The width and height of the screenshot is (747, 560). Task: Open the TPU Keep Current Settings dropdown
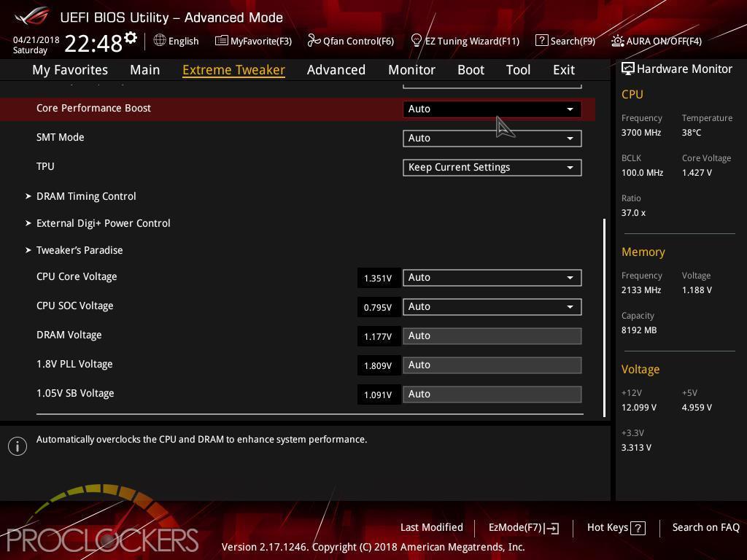point(492,168)
